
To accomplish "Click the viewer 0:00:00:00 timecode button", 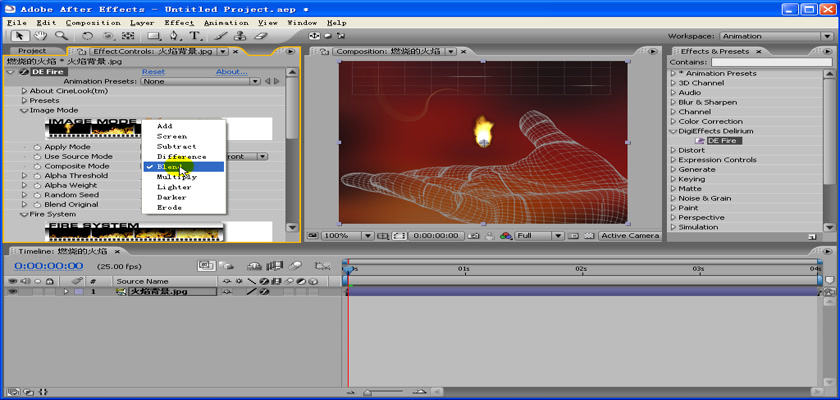I will pyautogui.click(x=436, y=236).
